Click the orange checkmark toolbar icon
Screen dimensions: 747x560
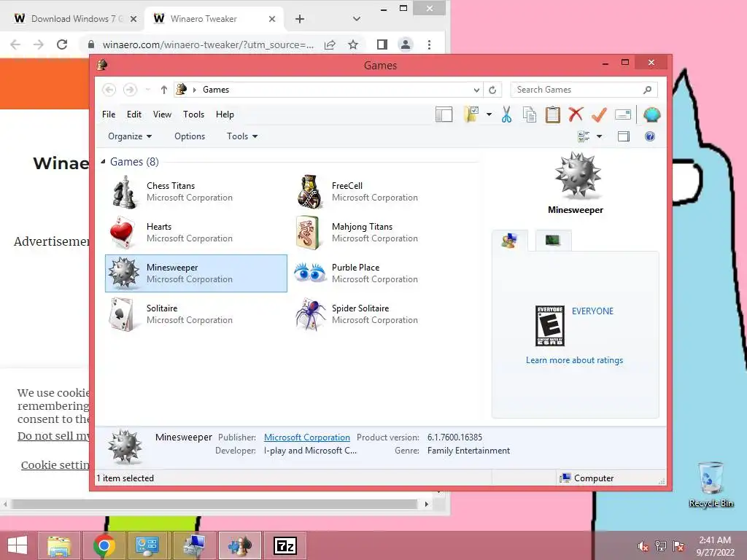coord(599,114)
